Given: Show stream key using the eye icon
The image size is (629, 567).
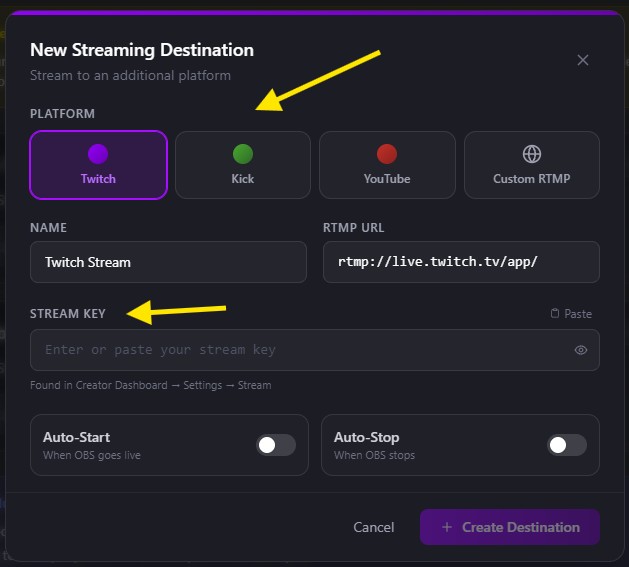Looking at the screenshot, I should 580,350.
